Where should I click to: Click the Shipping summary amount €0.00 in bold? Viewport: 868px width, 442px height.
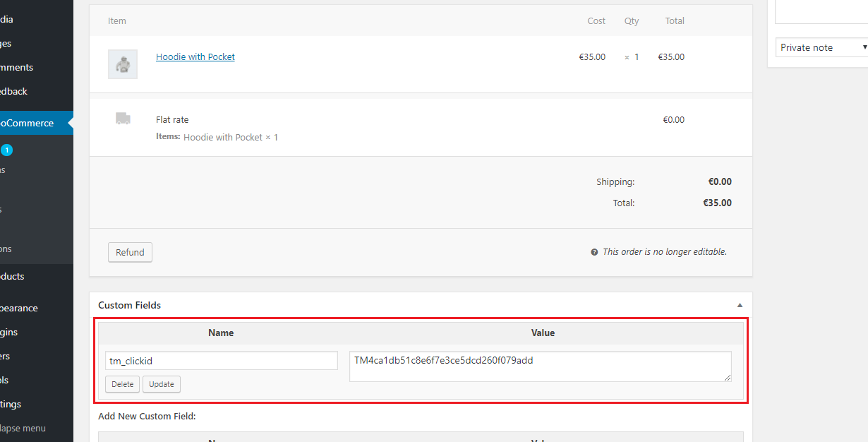pos(720,181)
